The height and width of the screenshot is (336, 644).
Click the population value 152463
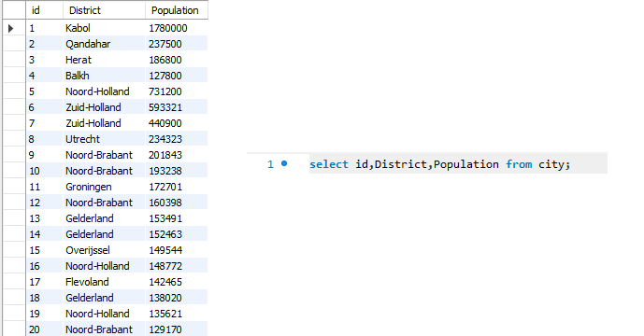(x=165, y=234)
